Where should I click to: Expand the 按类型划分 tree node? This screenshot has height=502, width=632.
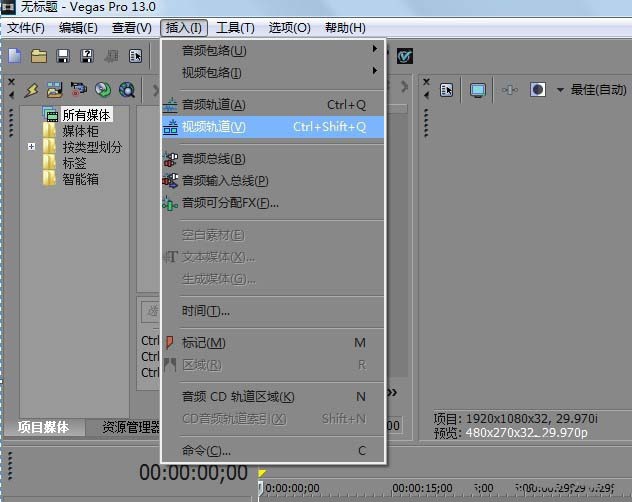click(x=31, y=146)
